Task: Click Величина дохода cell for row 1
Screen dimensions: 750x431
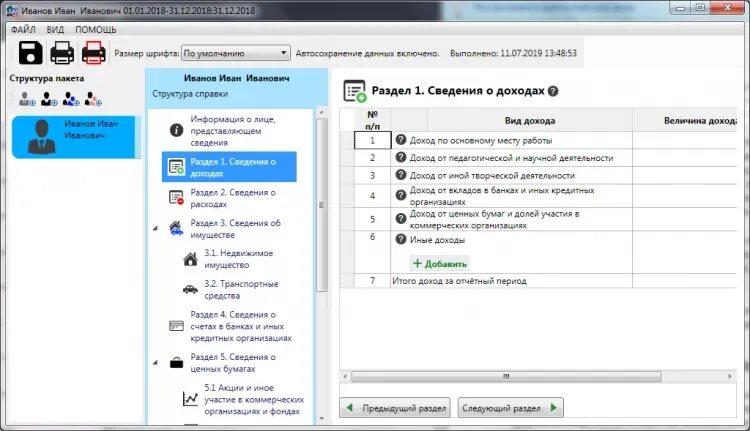Action: (684, 140)
